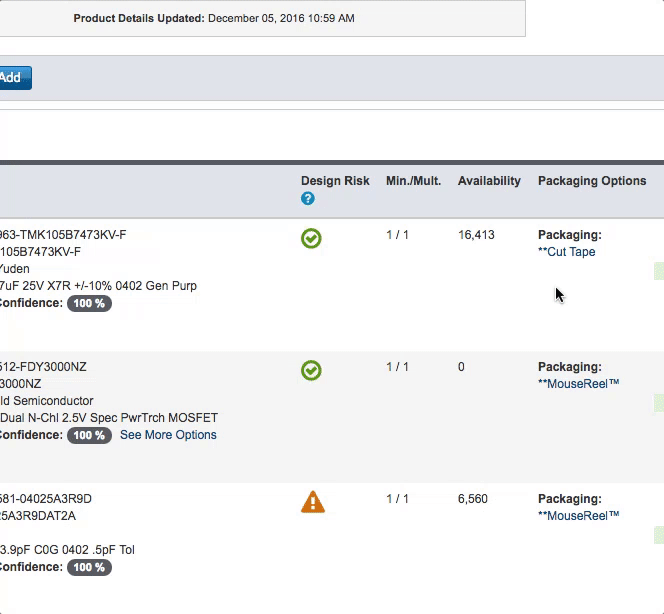
Task: Click Confidence 100% badge on X7R capacitor row
Action: pyautogui.click(x=89, y=303)
